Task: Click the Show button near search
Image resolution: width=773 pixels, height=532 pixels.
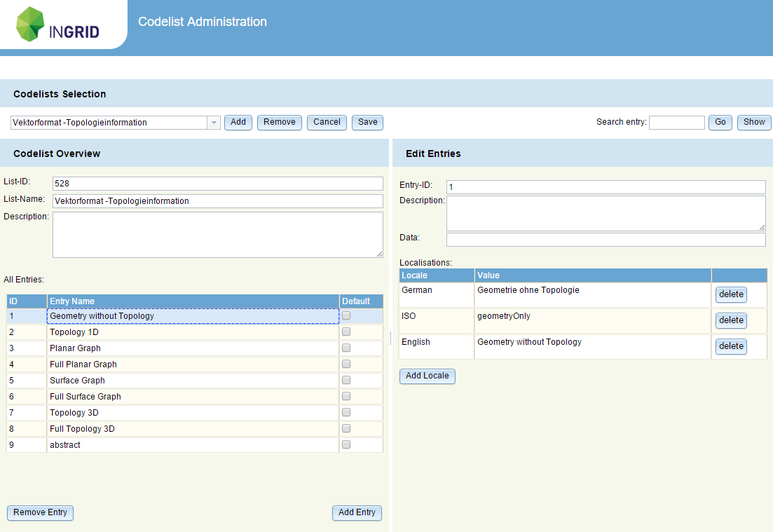Action: point(754,122)
